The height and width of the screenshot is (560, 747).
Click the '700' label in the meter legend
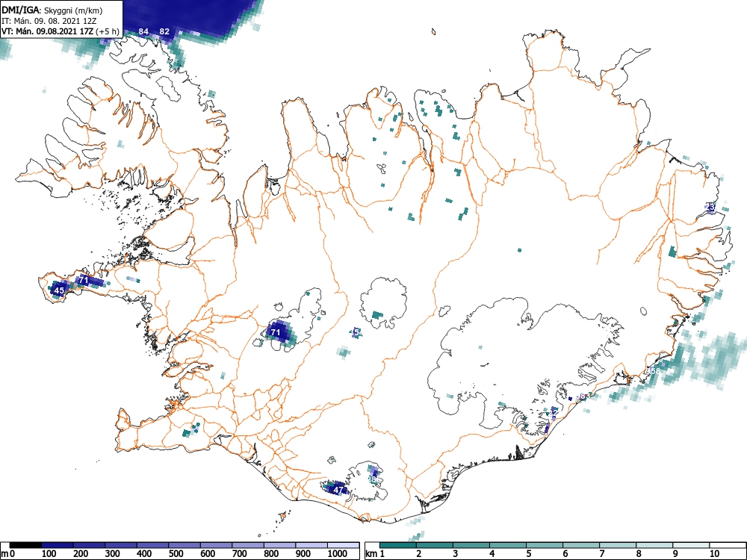240,554
